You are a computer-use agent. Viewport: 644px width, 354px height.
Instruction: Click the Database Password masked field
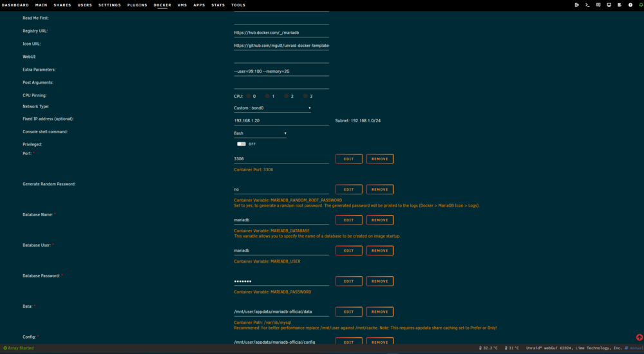[x=281, y=281]
